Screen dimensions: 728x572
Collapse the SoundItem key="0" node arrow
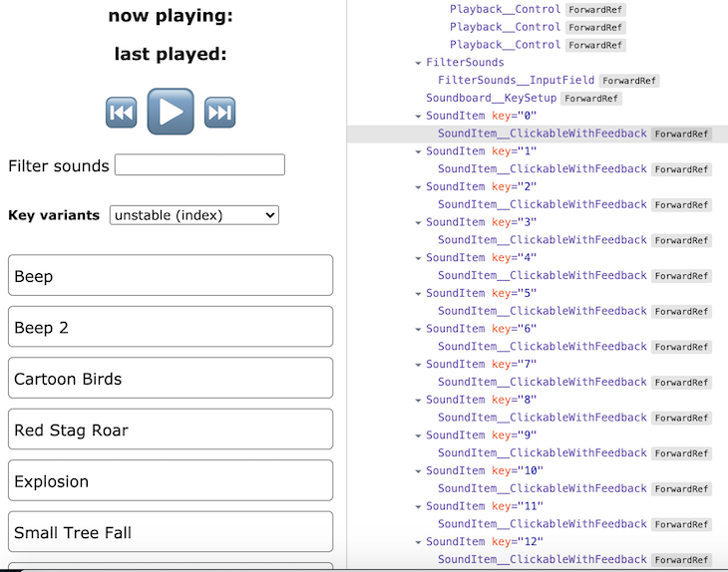[x=418, y=117]
